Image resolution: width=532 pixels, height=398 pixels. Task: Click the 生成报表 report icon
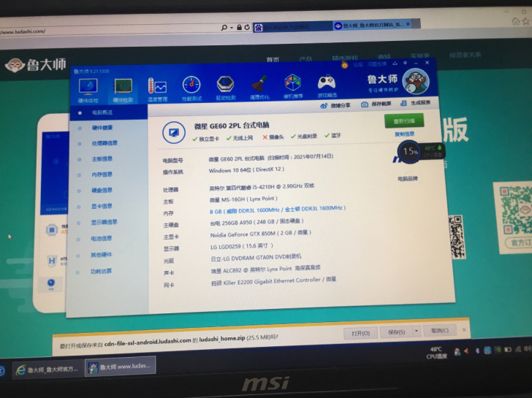click(403, 103)
